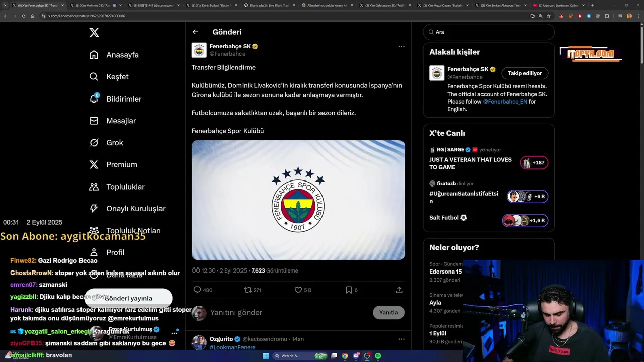Screen dimensions: 644x362
Task: Open the #UğurcanıSatanİstifaEtsin live space
Action: [x=528, y=197]
